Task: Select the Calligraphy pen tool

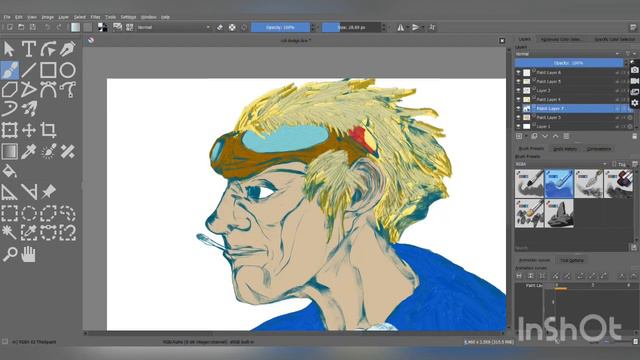Action: coord(67,49)
